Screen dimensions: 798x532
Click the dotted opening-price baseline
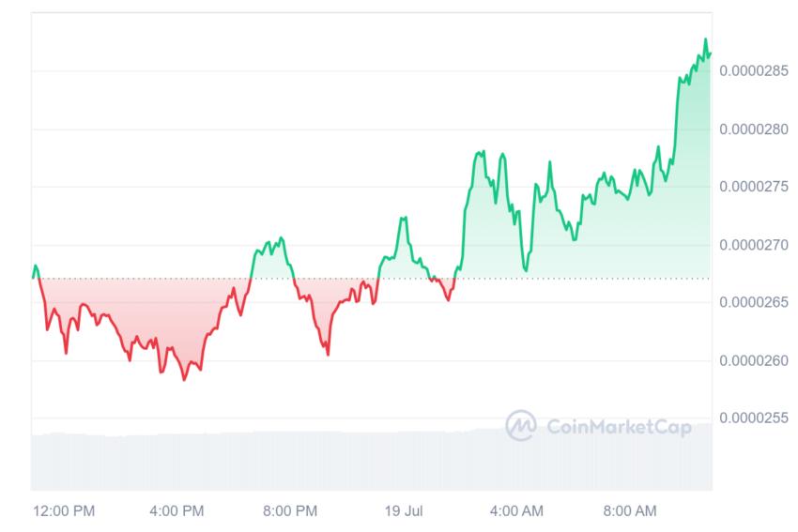tap(372, 279)
